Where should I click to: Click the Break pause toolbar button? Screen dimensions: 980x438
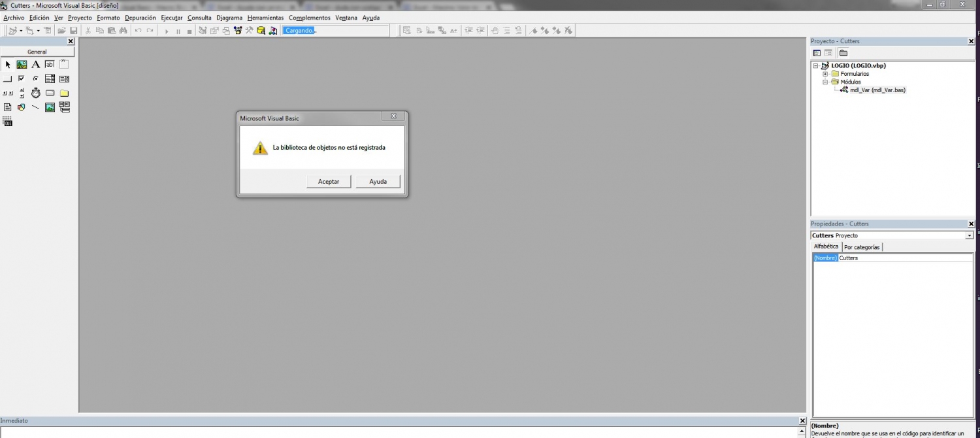(x=178, y=31)
